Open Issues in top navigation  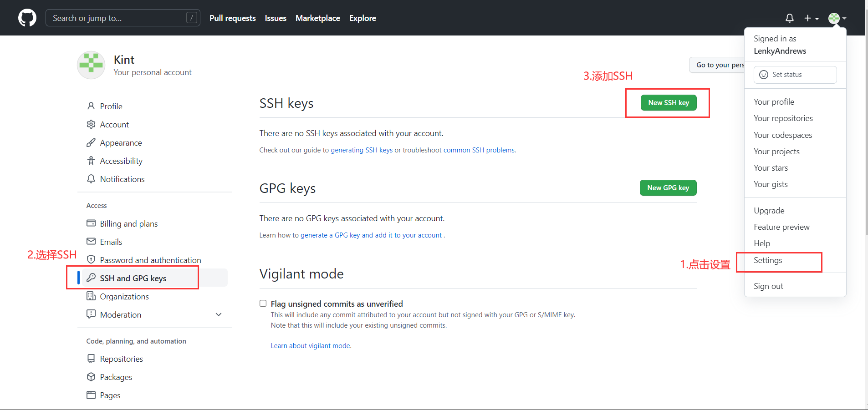[276, 18]
